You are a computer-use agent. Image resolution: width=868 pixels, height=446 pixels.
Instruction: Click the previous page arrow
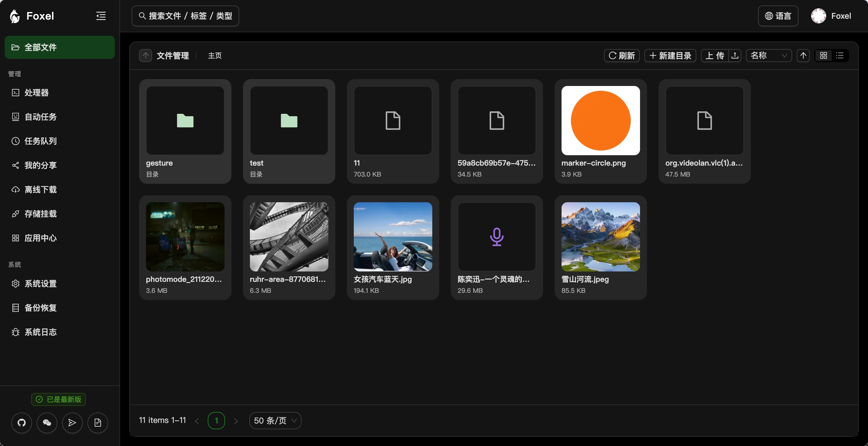(x=197, y=421)
